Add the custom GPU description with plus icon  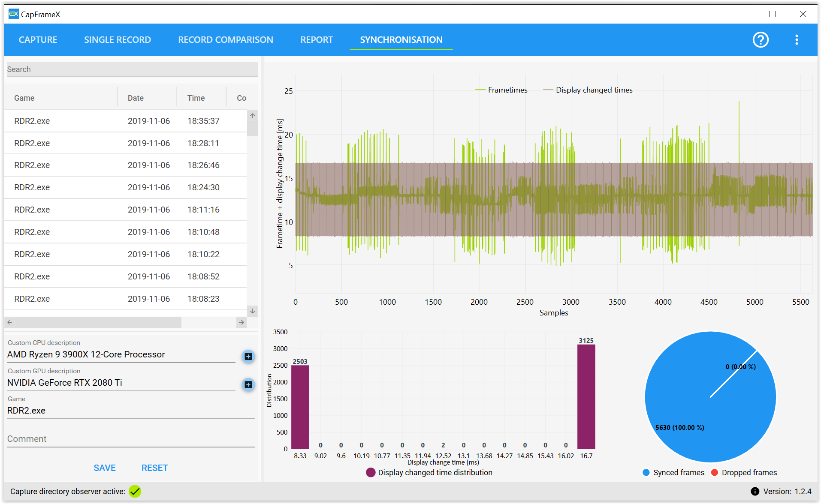(x=248, y=384)
